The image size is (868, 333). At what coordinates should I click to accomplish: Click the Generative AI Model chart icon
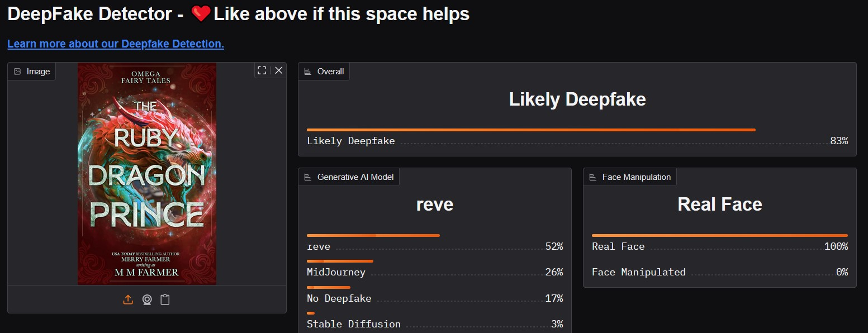[x=308, y=177]
